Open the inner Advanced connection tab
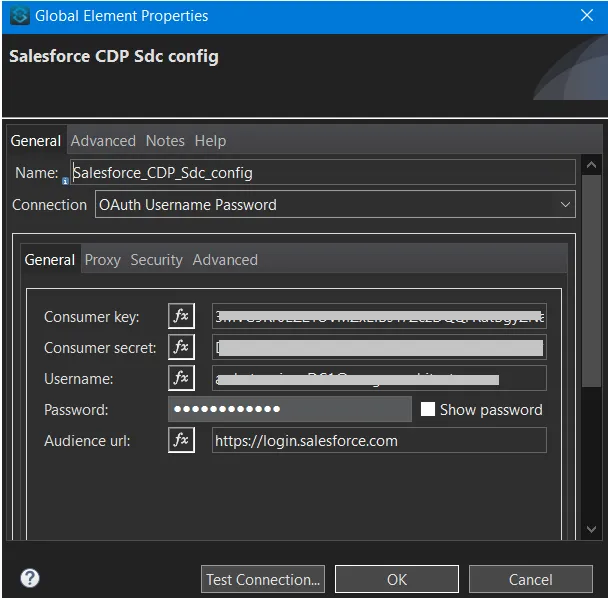The image size is (608, 598). (x=225, y=260)
